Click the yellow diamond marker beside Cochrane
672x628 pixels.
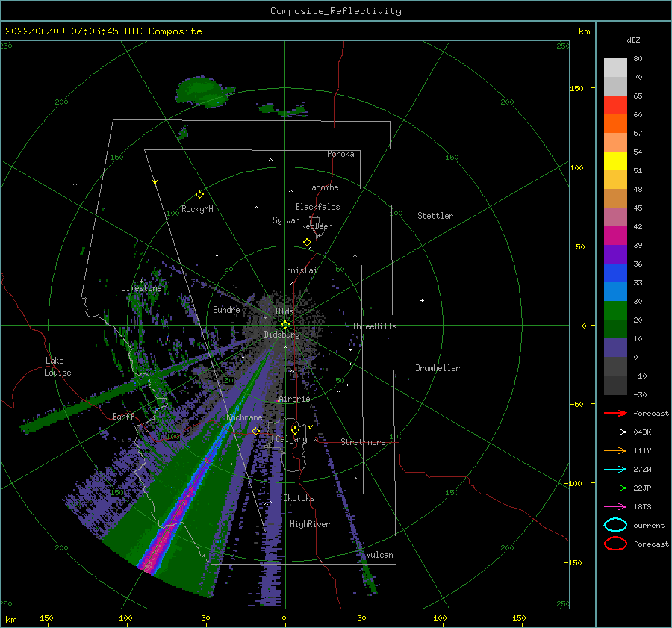[x=256, y=431]
